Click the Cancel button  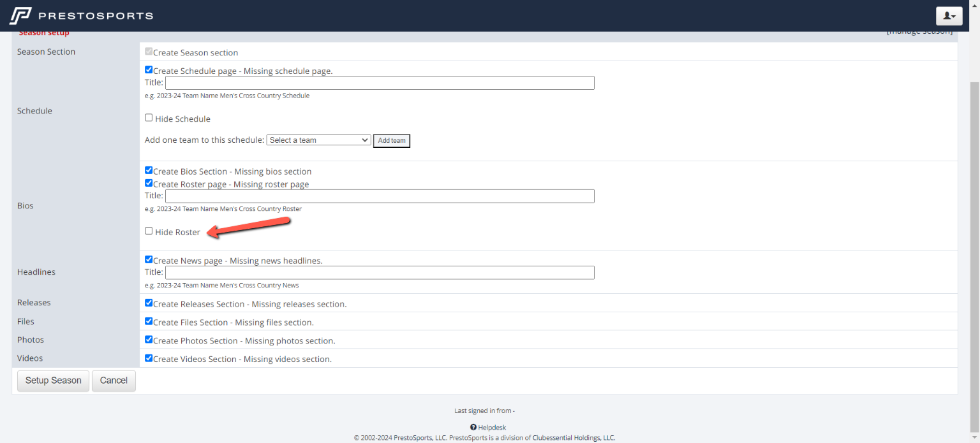pos(114,381)
